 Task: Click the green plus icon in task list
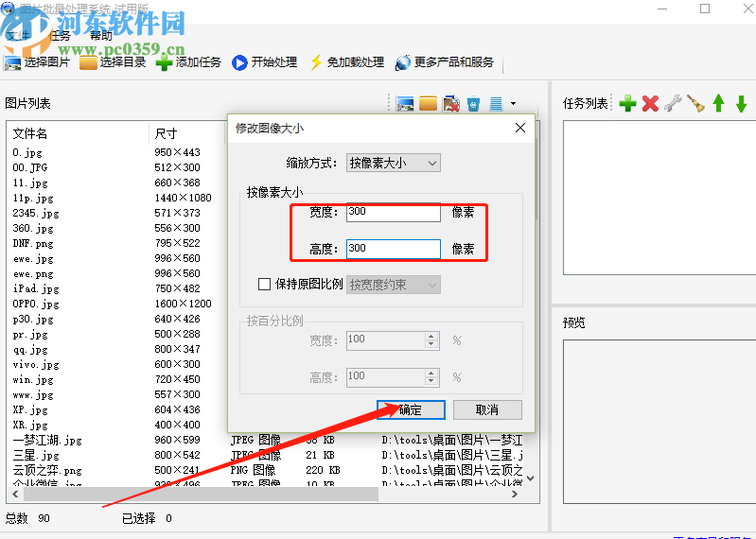[627, 103]
